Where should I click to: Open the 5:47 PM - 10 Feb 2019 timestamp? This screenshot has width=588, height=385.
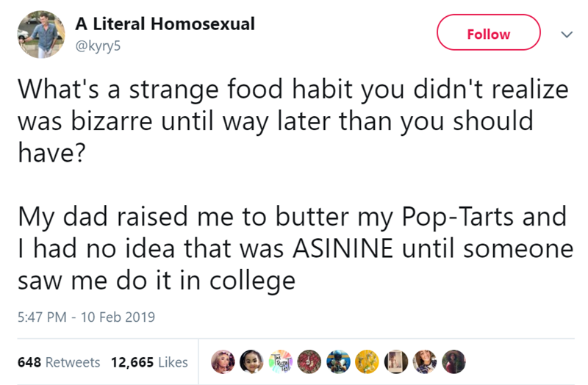point(87,318)
